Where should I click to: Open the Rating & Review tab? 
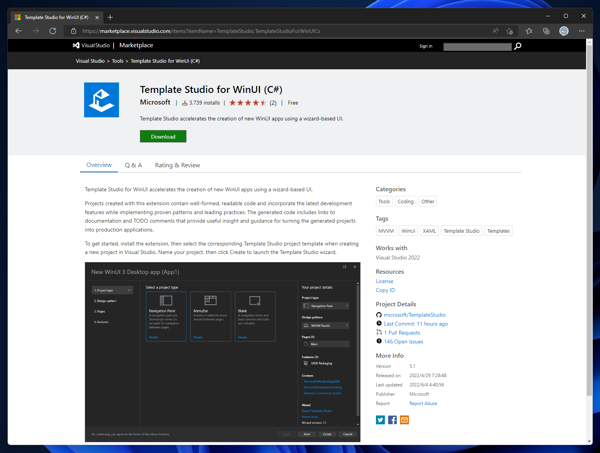177,165
